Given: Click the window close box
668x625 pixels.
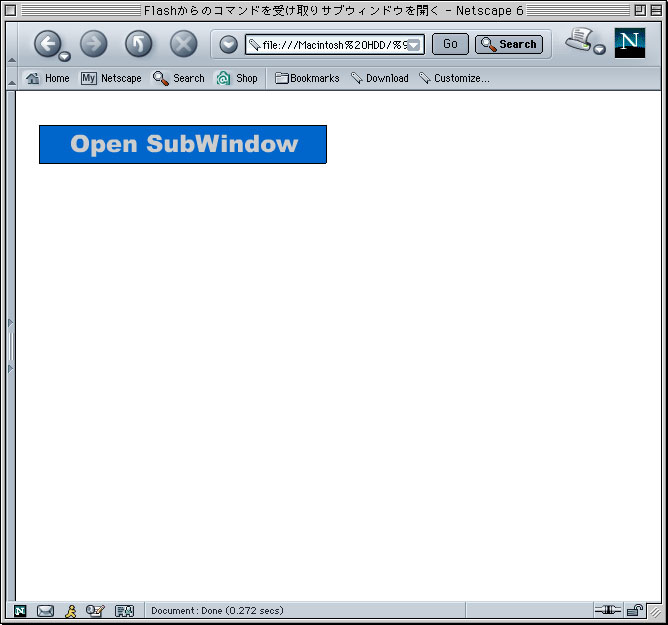Looking at the screenshot, I should click(x=11, y=10).
